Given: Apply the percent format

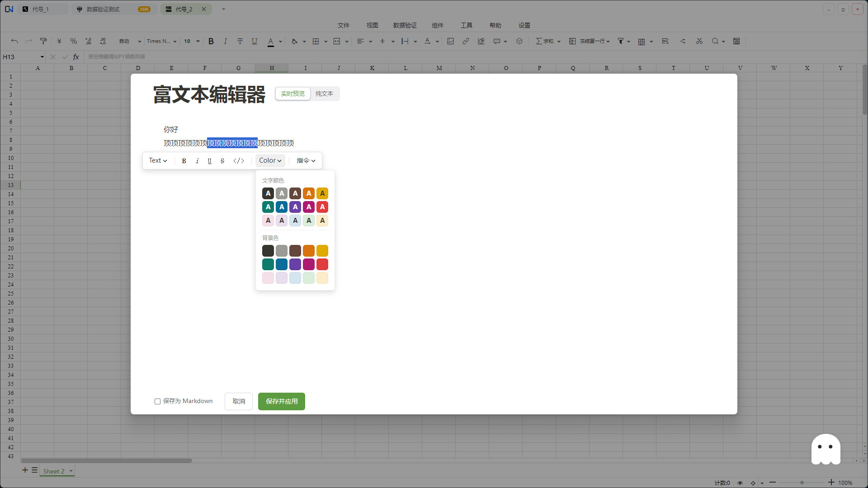Looking at the screenshot, I should point(74,41).
